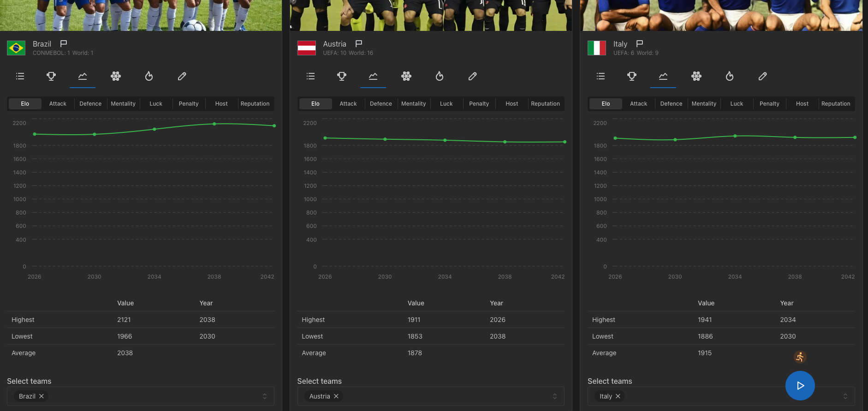Select the chart line icon in Austria panel

coord(373,76)
